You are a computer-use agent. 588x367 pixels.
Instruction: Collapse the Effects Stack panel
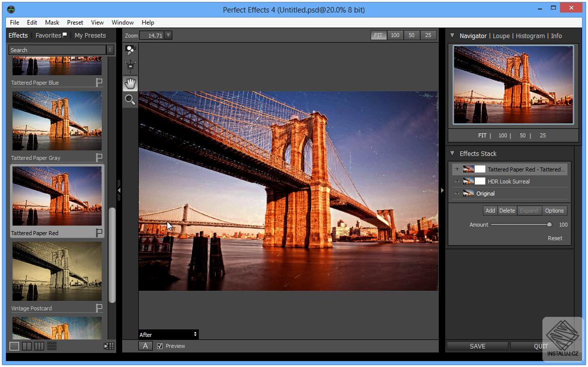click(452, 153)
